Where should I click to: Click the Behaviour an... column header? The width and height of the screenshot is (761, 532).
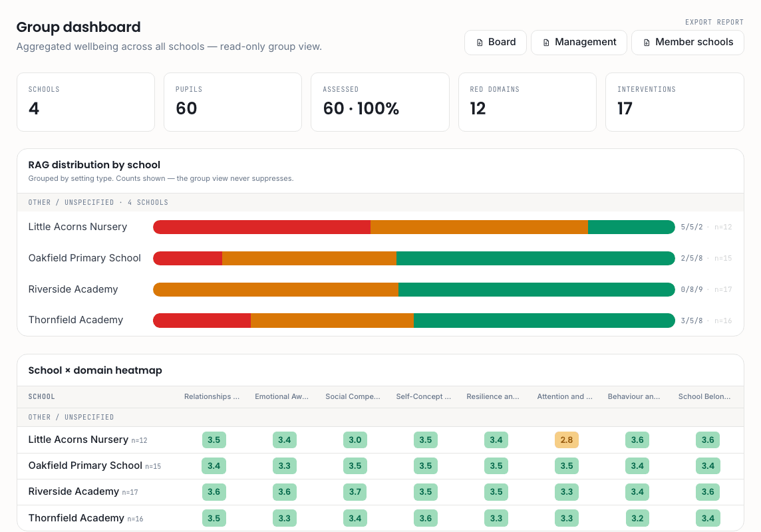[634, 397]
